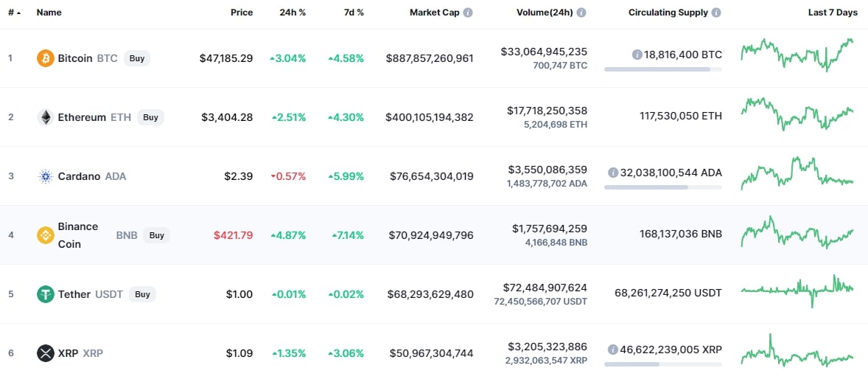
Task: Click the Buy button next to Ethereum
Action: [x=150, y=117]
